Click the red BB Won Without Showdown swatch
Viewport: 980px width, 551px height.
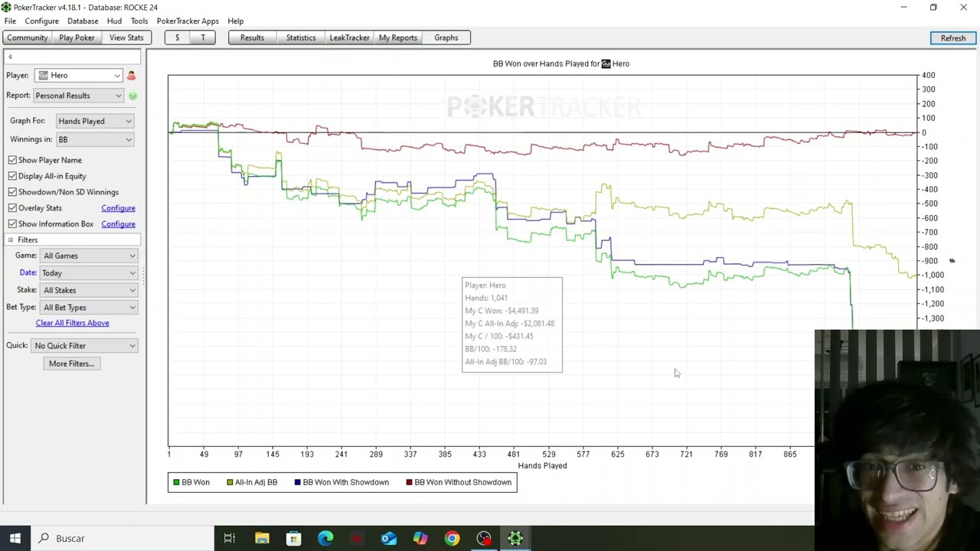410,482
